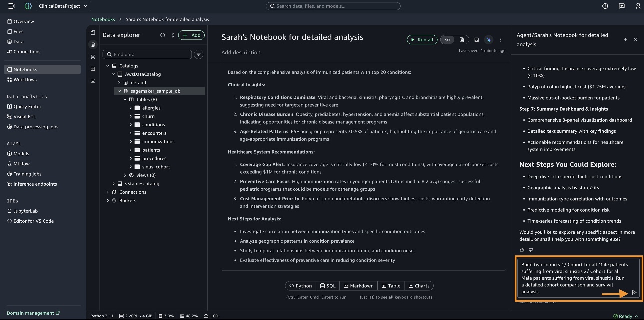Screen dimensions: 644x320
Task: Switch to document view toggle
Action: point(461,40)
